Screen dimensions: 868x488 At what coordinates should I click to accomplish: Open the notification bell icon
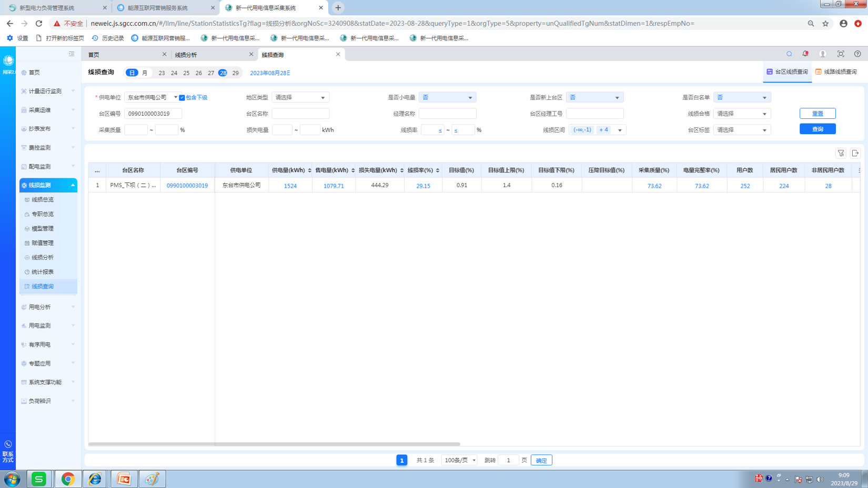point(805,54)
